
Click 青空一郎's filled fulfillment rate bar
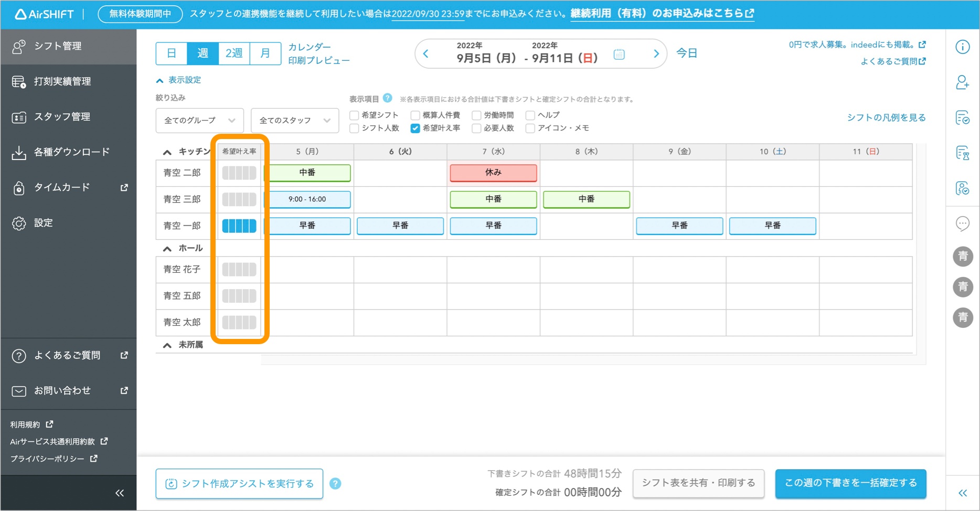(239, 226)
